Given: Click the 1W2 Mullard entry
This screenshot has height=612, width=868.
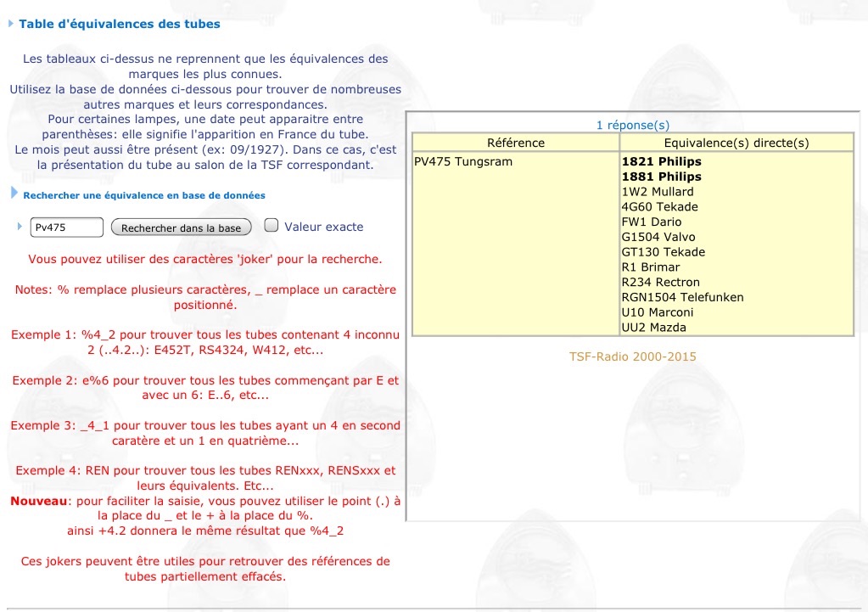Looking at the screenshot, I should 658,192.
